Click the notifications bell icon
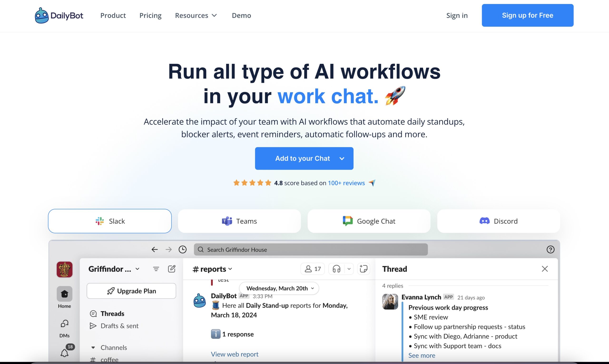Screen dimensions: 609x364 tap(64, 353)
